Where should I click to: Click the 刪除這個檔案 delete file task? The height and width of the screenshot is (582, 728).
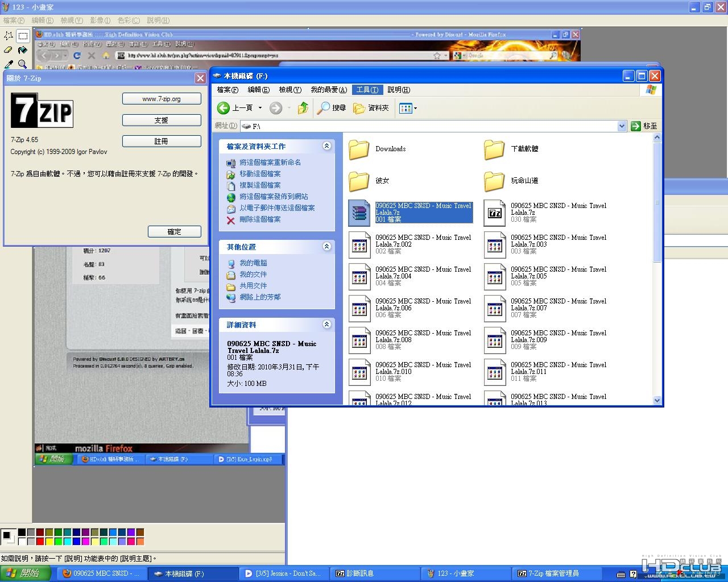[260, 219]
